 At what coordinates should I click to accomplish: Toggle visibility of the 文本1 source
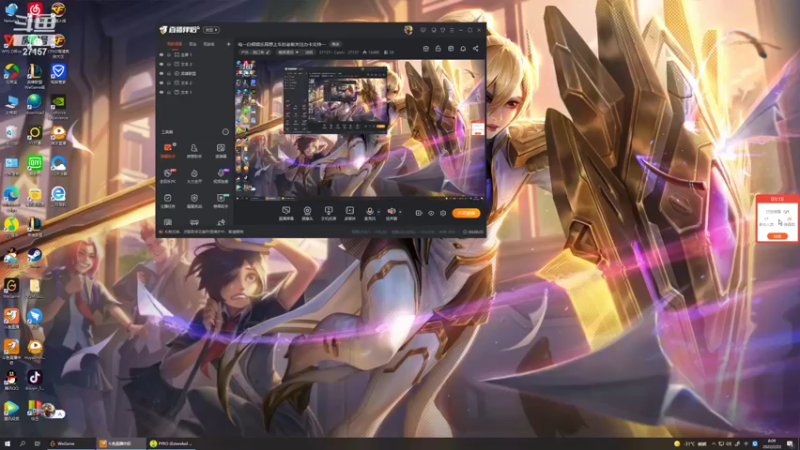(162, 92)
